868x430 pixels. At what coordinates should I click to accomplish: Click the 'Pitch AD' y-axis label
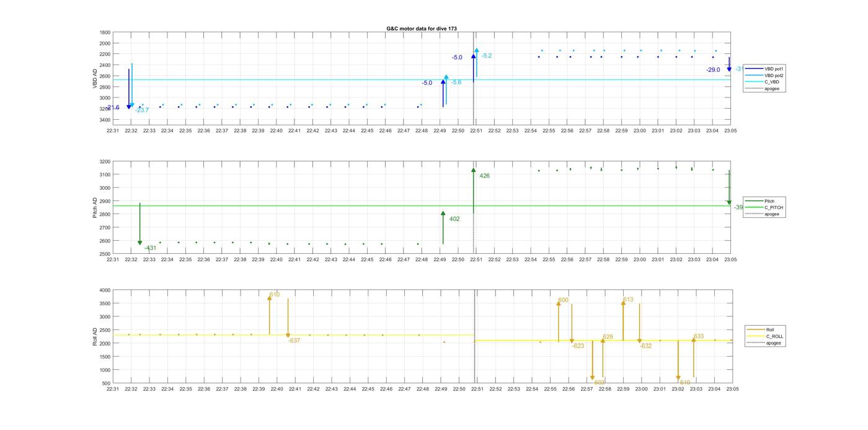pyautogui.click(x=95, y=207)
